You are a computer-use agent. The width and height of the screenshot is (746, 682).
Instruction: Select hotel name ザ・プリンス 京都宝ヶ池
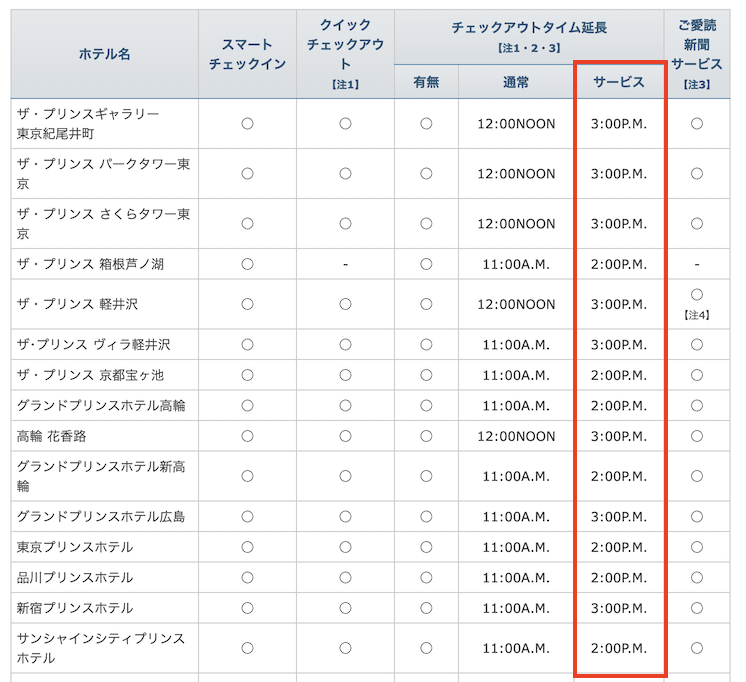[x=90, y=375]
